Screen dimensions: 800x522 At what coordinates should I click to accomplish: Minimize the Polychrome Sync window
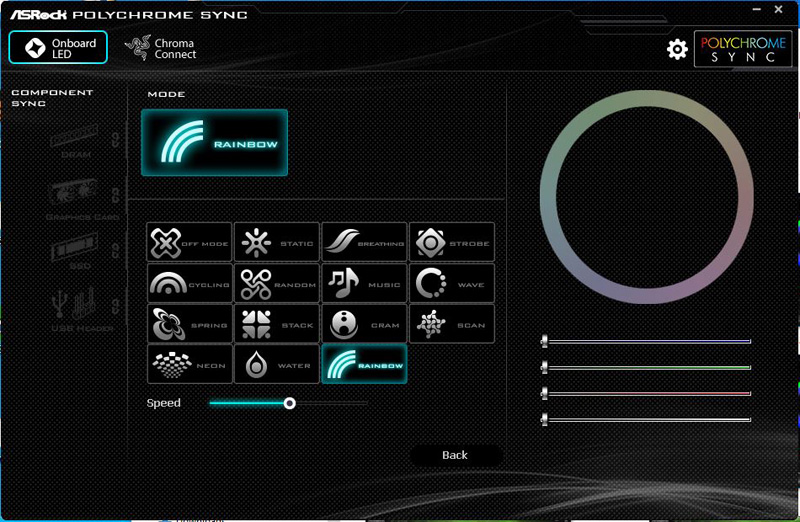757,9
